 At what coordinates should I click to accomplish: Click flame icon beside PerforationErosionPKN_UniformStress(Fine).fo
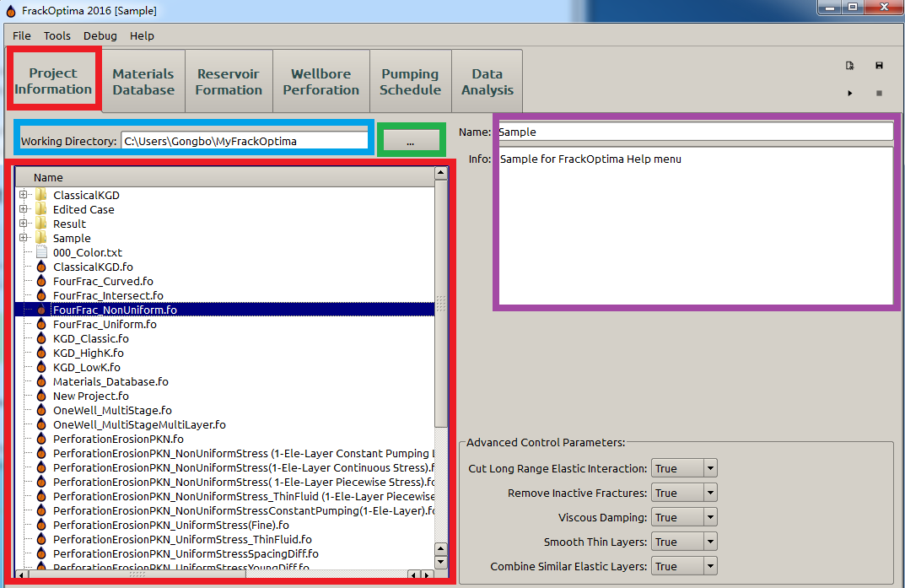tap(41, 525)
